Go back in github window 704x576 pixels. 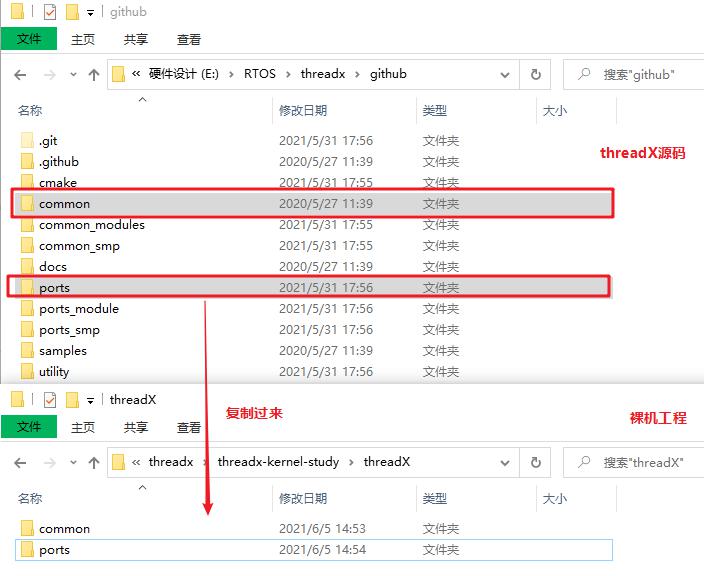pyautogui.click(x=20, y=75)
